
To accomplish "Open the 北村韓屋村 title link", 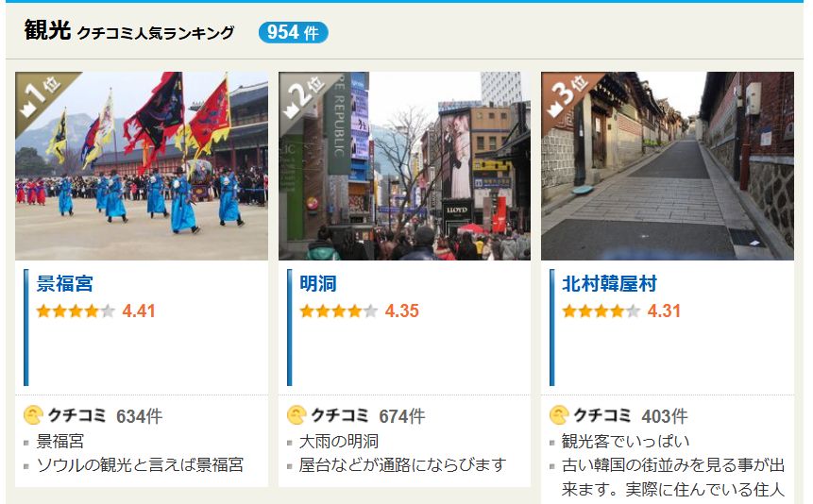I will pos(609,284).
